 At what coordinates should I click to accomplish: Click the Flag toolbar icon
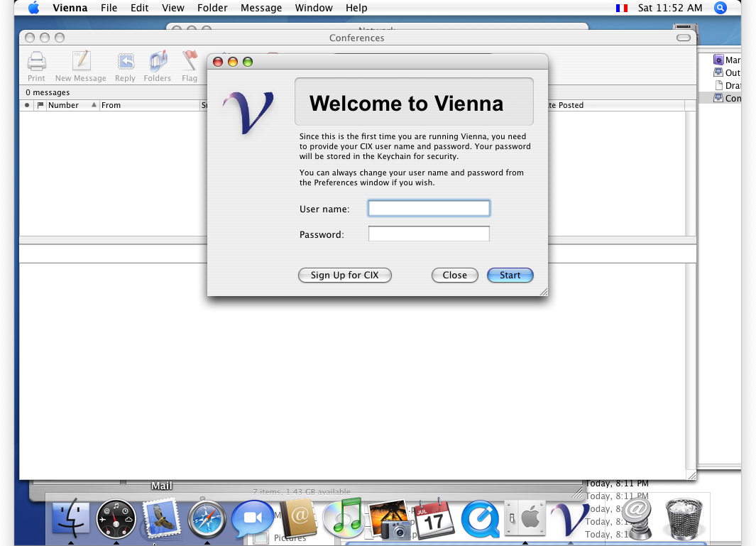pyautogui.click(x=190, y=61)
